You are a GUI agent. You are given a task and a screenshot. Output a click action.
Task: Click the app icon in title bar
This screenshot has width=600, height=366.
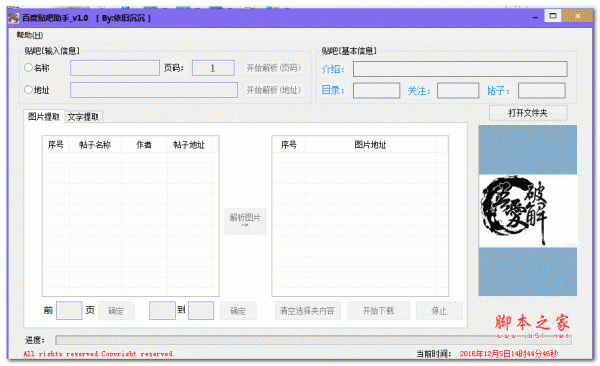(x=14, y=18)
